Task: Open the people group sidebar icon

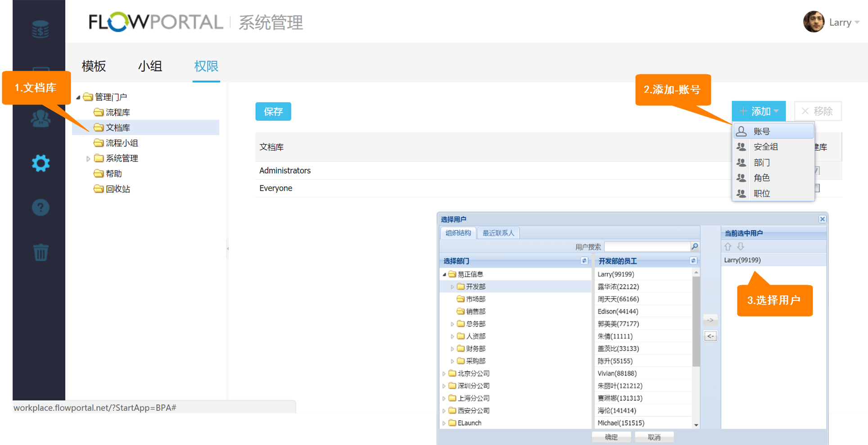Action: [41, 118]
